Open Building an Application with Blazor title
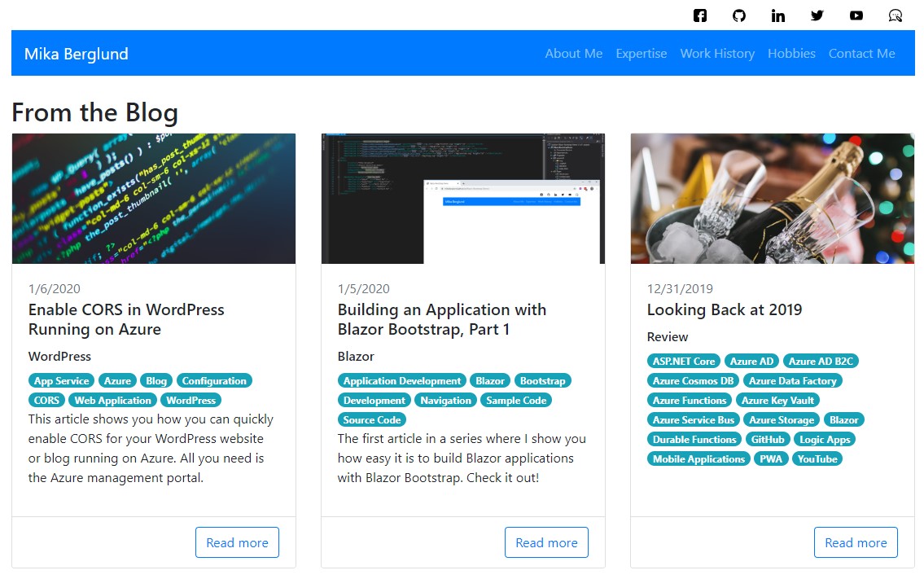This screenshot has height=579, width=924. click(442, 319)
